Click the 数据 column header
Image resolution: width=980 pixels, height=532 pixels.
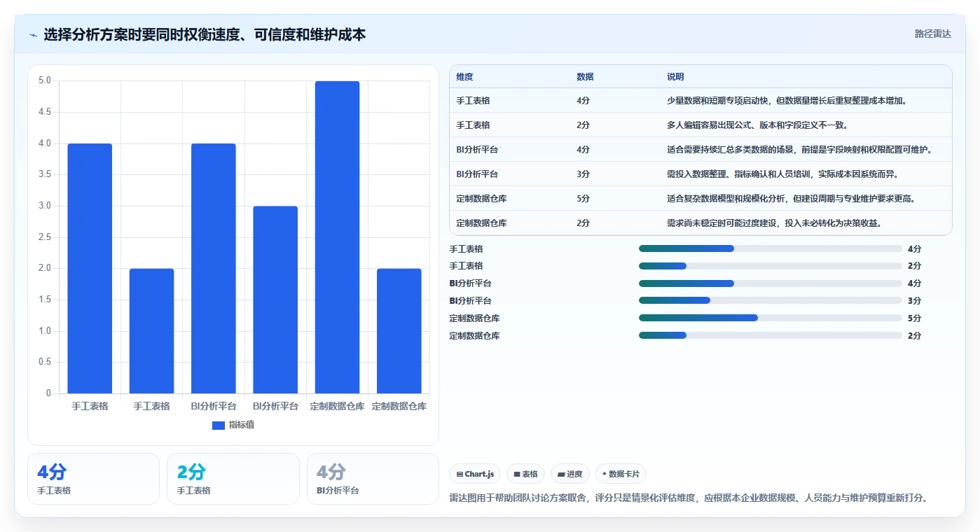[585, 77]
